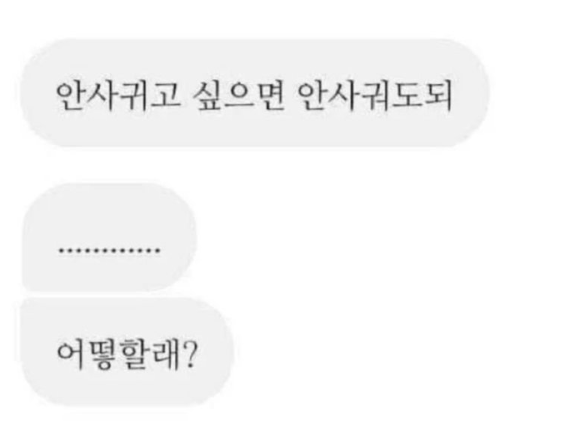Click the '어떻' characters in the last bubble

coord(89,355)
